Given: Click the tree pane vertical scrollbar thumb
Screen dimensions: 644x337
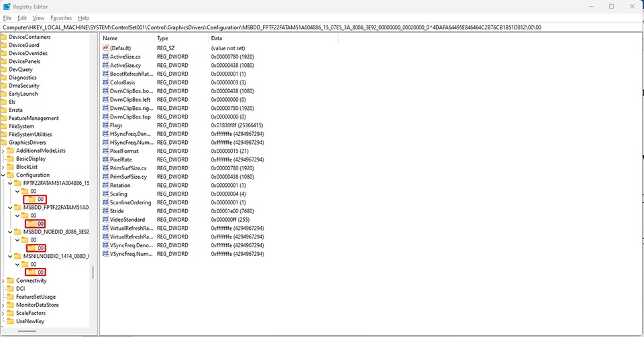Looking at the screenshot, I should coord(93,272).
